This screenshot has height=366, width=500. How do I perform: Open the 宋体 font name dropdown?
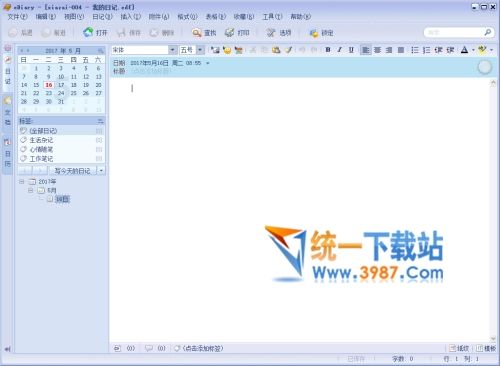click(172, 50)
